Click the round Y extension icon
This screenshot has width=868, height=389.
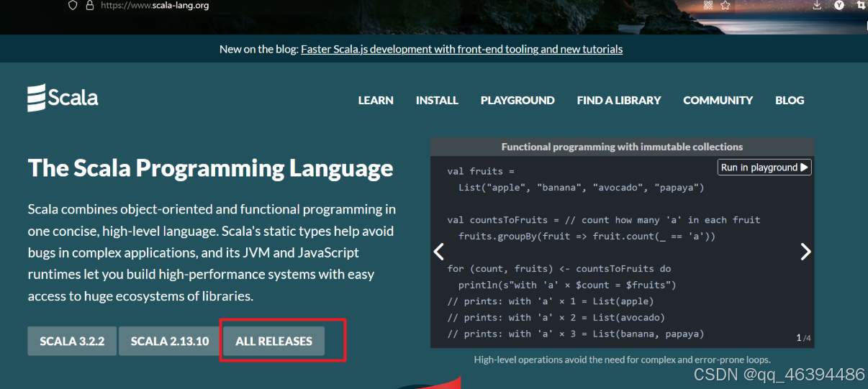coord(839,5)
